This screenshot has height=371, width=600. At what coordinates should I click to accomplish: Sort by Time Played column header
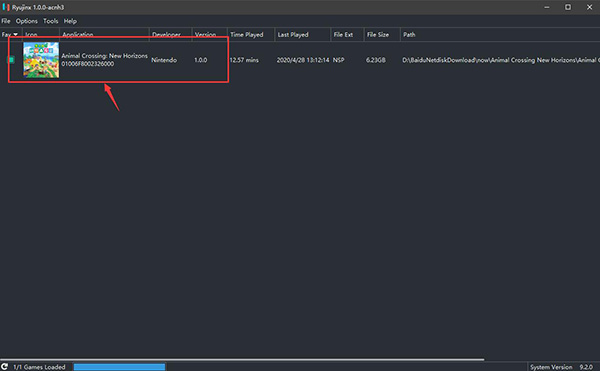251,34
